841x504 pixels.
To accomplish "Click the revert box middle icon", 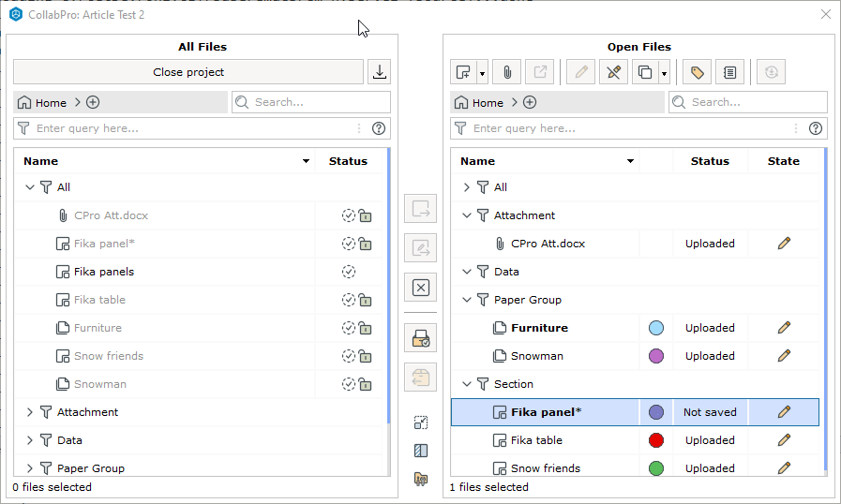I will (420, 378).
